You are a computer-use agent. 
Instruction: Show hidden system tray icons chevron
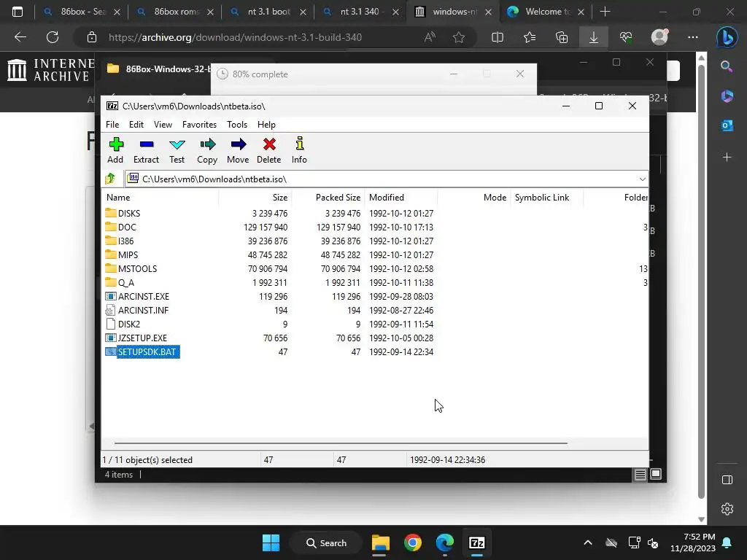click(588, 542)
